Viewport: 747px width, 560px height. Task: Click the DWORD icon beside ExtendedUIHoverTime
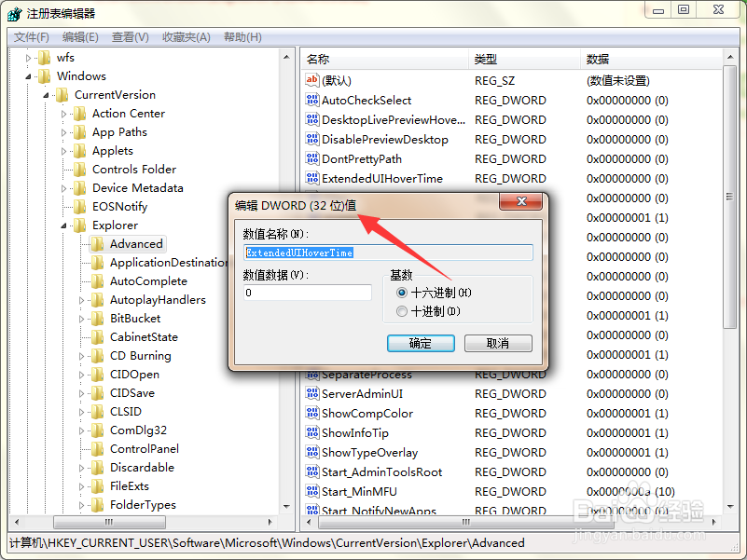311,178
